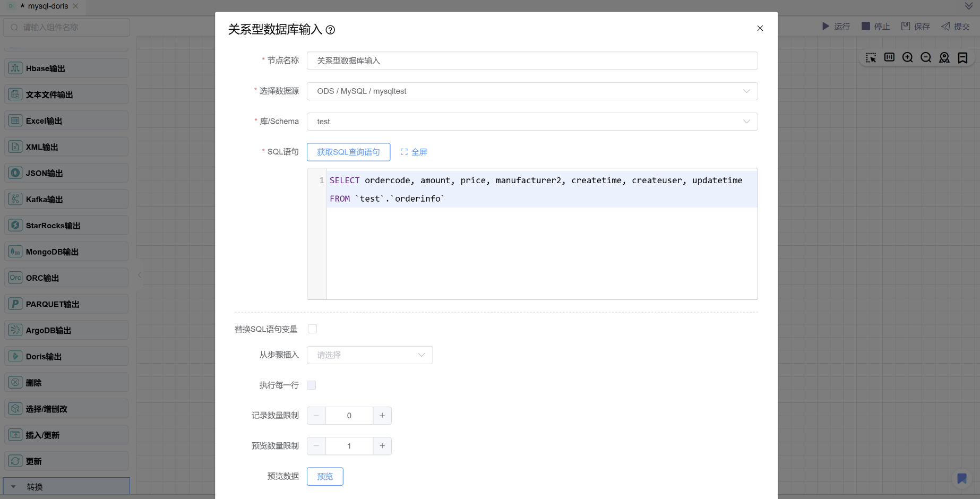Click the zoom in canvas icon

tap(907, 57)
